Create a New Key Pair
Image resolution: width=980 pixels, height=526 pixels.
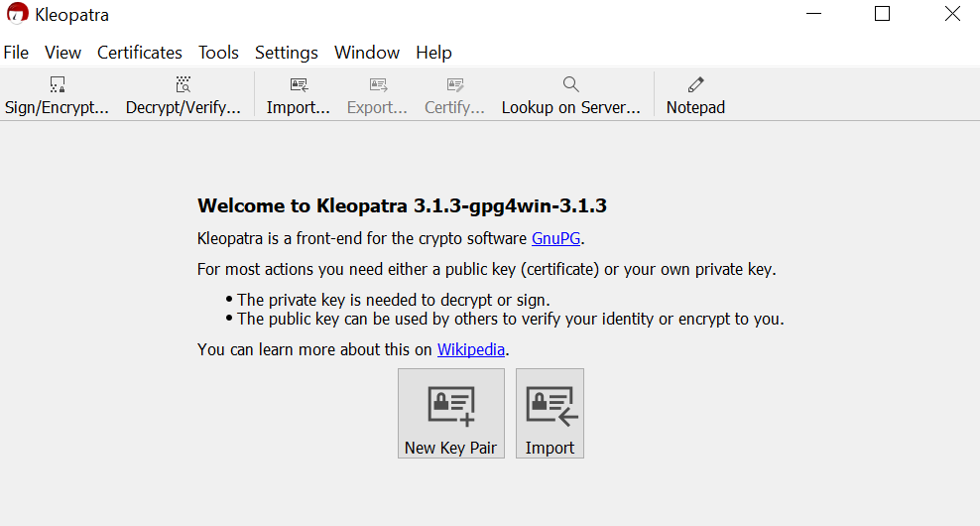click(x=451, y=414)
